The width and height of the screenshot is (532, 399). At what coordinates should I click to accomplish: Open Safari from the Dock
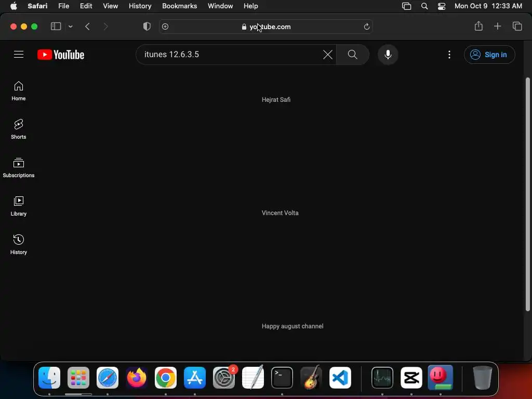(107, 378)
